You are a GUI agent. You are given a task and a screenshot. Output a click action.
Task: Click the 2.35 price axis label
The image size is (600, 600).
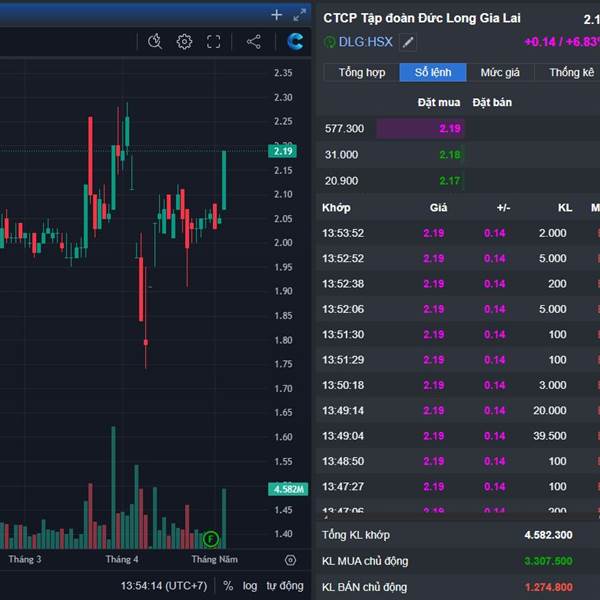[x=283, y=73]
